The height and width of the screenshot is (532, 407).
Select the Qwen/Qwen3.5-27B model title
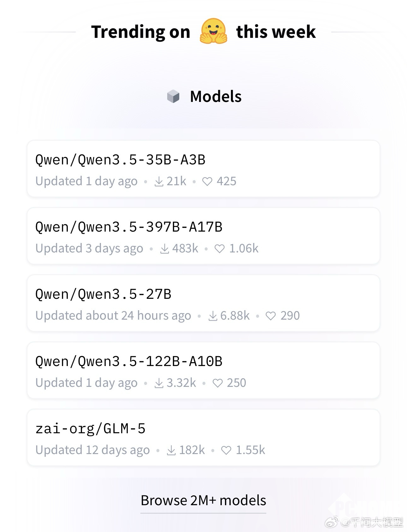pyautogui.click(x=103, y=294)
